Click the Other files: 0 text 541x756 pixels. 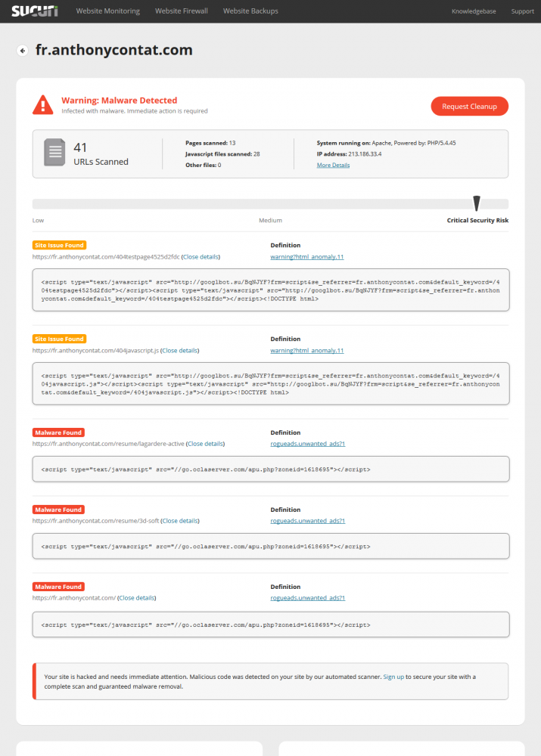click(x=204, y=165)
